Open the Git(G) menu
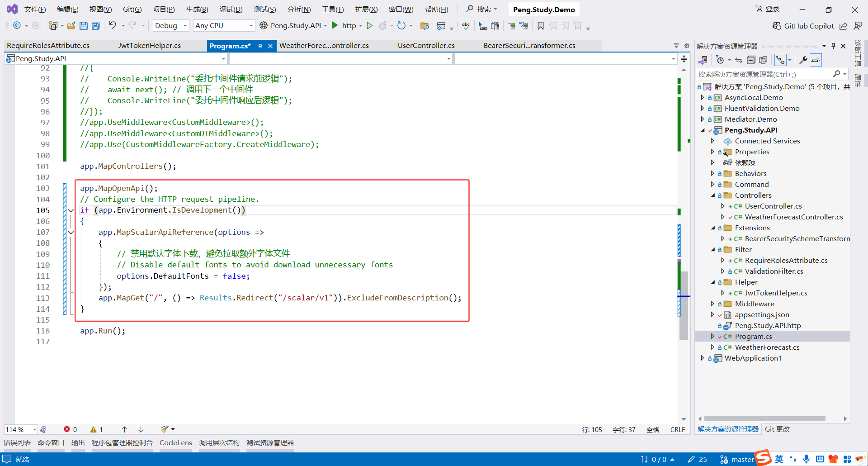Viewport: 868px width, 466px height. (x=132, y=10)
